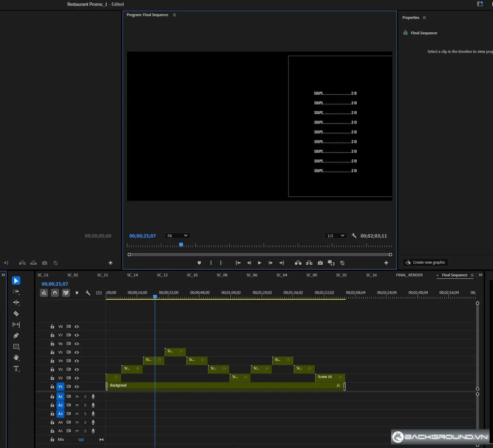Switch to SC_08 timeline tab
Image resolution: width=493 pixels, height=448 pixels.
[x=222, y=275]
